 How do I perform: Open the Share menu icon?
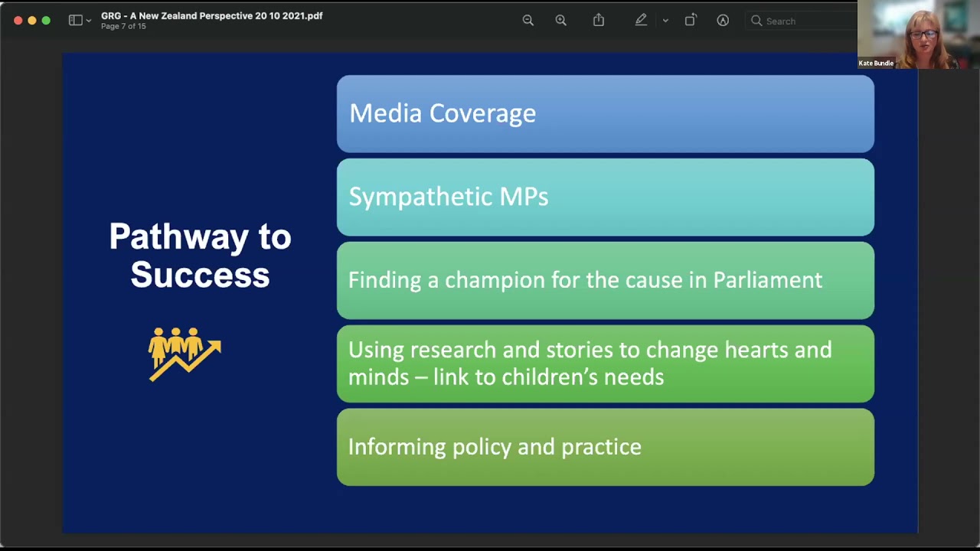[599, 20]
